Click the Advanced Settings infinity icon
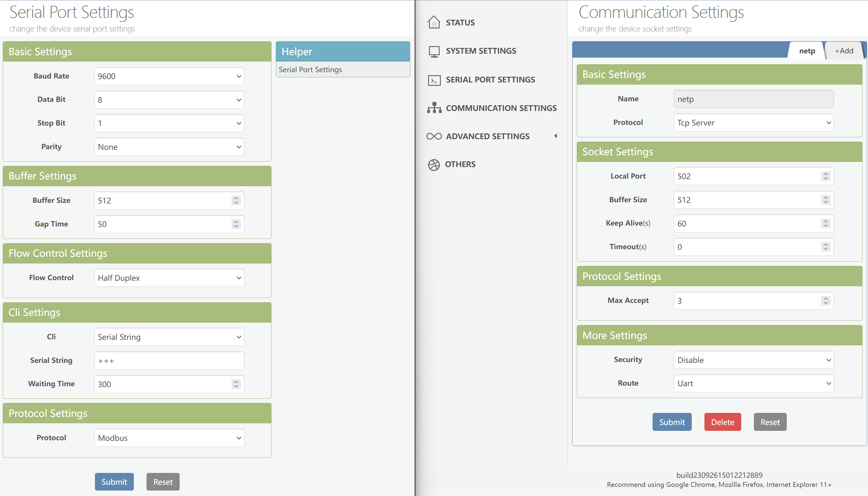This screenshot has width=868, height=496. point(434,136)
